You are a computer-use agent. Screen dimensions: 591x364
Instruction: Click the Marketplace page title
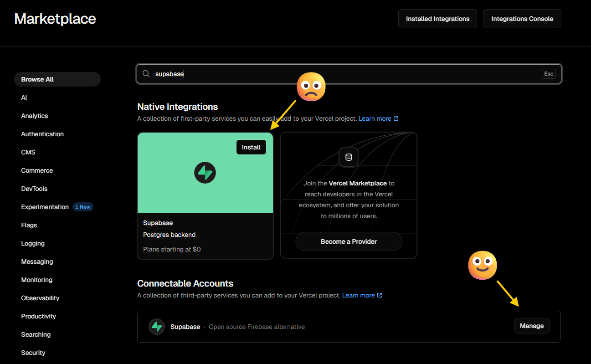(55, 19)
